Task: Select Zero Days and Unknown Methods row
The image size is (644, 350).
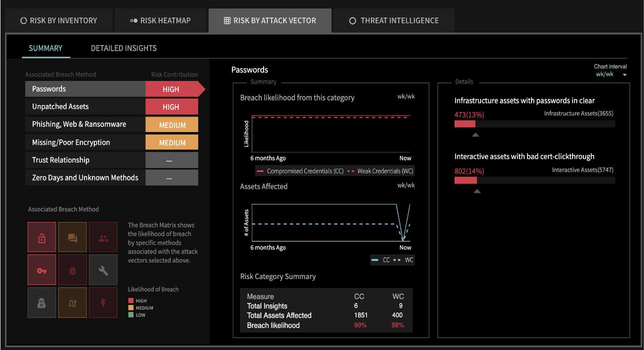Action: 112,178
